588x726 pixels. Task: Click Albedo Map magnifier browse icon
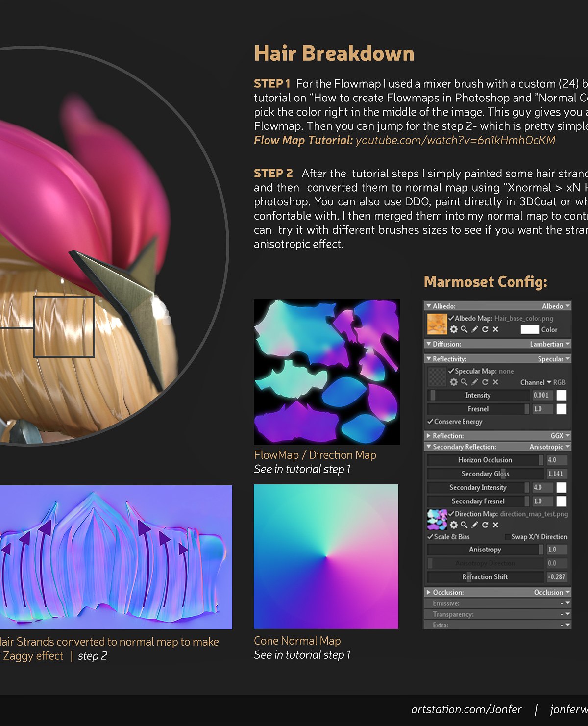click(464, 329)
